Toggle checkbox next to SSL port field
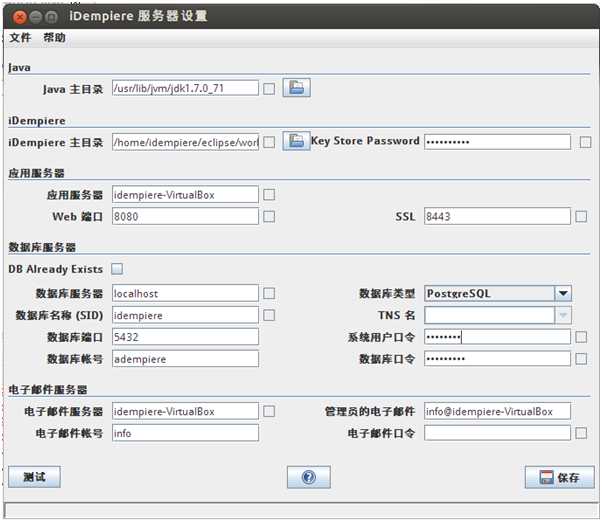 point(581,217)
